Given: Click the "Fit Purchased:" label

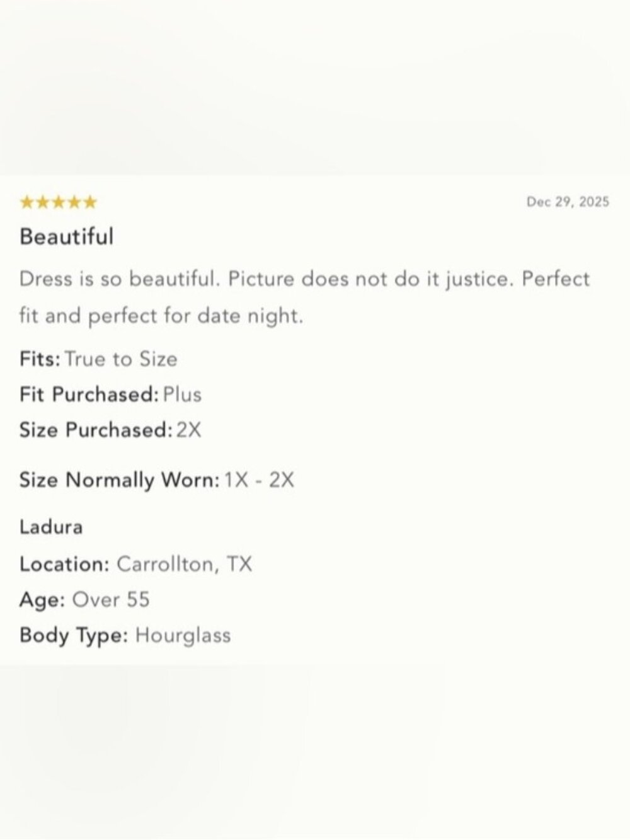Looking at the screenshot, I should (89, 394).
